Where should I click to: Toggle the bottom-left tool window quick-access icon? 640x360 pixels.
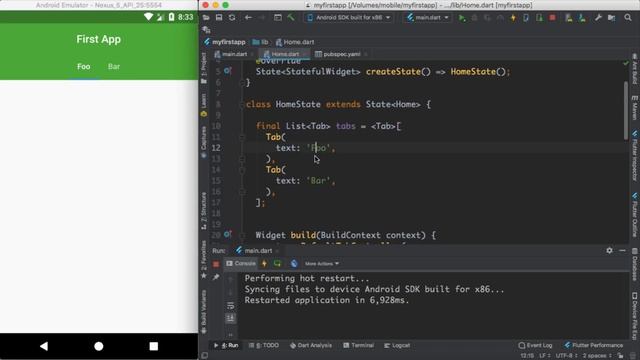coord(205,356)
